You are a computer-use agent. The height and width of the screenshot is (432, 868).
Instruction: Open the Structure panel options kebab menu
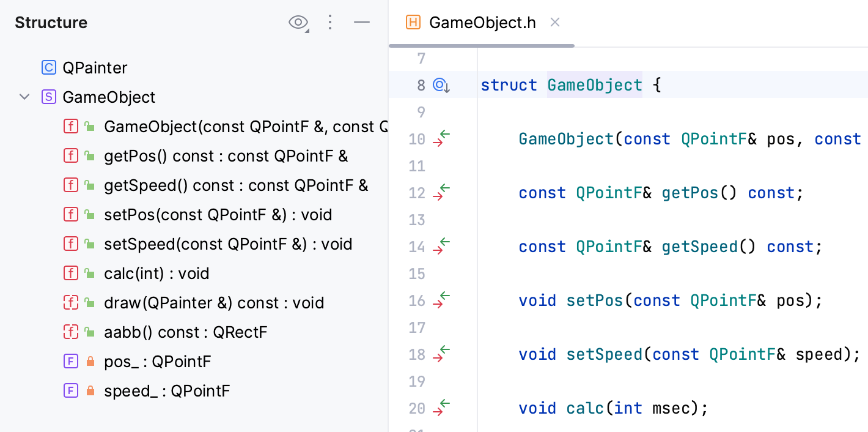coord(330,23)
